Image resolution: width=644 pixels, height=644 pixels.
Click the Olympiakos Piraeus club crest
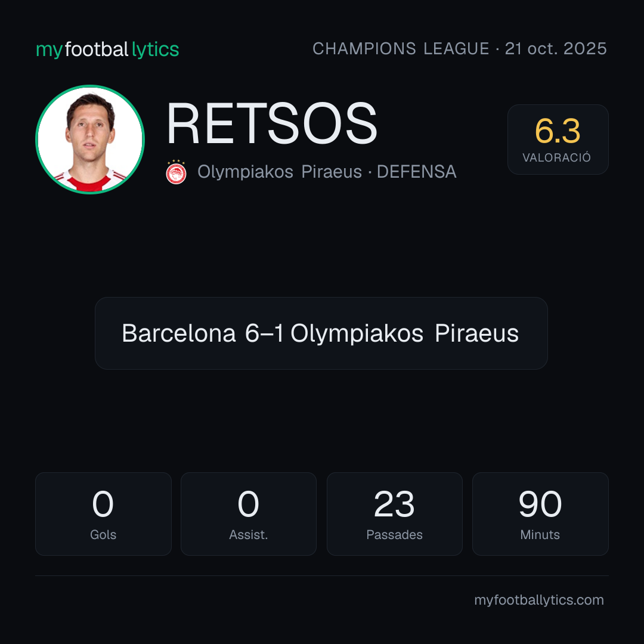click(x=176, y=172)
